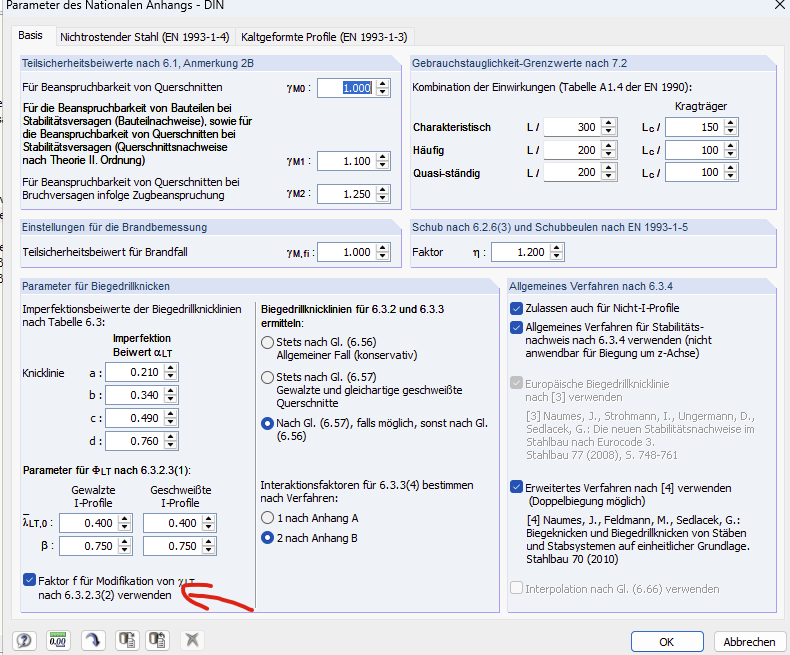Image resolution: width=790 pixels, height=655 pixels.
Task: Click the first database-to-document icon
Action: (x=126, y=640)
